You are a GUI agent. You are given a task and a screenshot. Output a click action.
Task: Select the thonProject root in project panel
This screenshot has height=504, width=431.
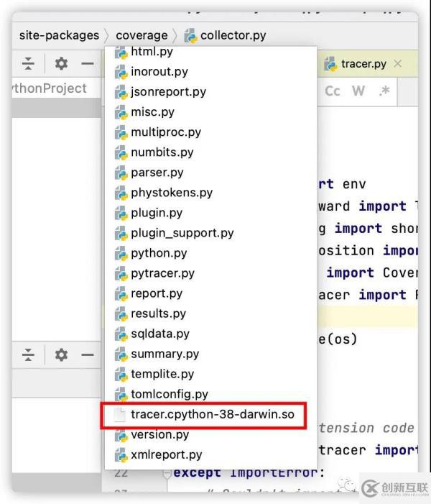(x=50, y=88)
